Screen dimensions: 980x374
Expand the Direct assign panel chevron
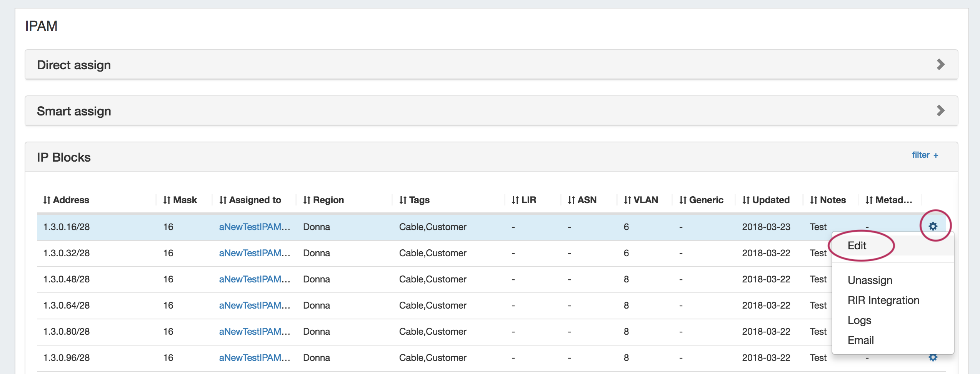940,64
